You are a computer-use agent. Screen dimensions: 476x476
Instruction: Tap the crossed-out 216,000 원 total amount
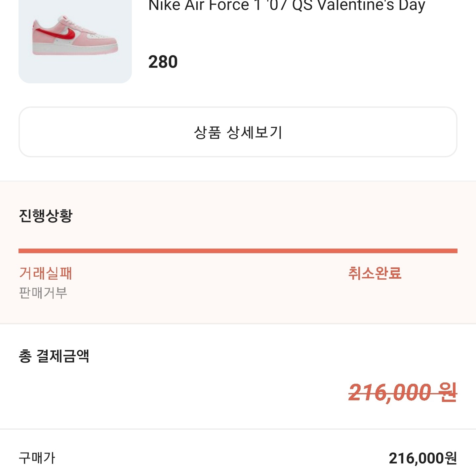pyautogui.click(x=403, y=393)
